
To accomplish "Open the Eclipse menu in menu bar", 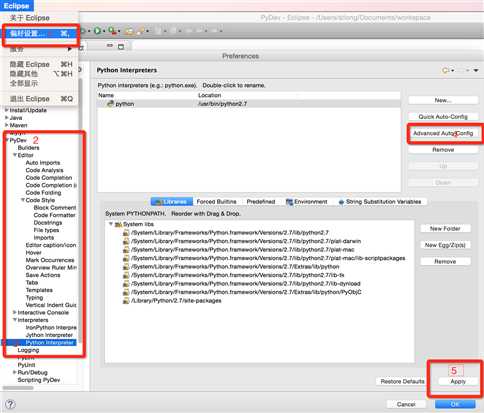I will tap(16, 6).
